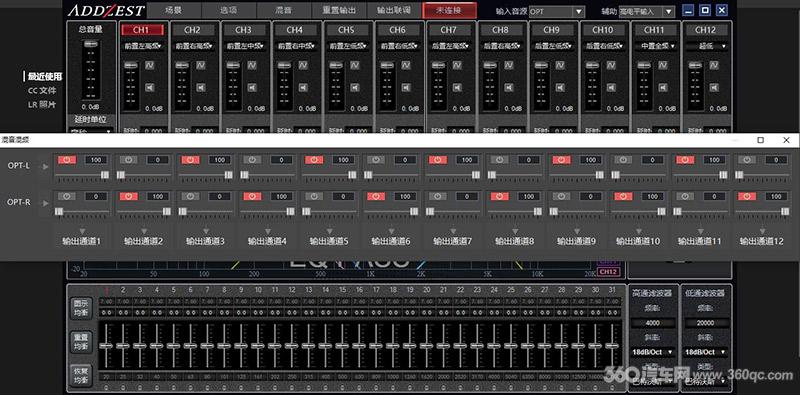Image resolution: width=800 pixels, height=395 pixels.
Task: Open the 输入音源 OPT dropdown
Action: (557, 12)
